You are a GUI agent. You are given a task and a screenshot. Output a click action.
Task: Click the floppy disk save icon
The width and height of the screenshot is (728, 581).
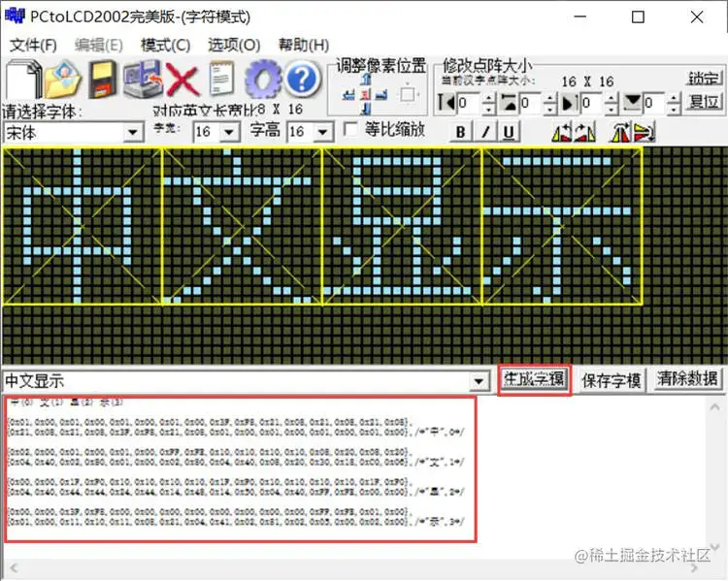pyautogui.click(x=102, y=80)
